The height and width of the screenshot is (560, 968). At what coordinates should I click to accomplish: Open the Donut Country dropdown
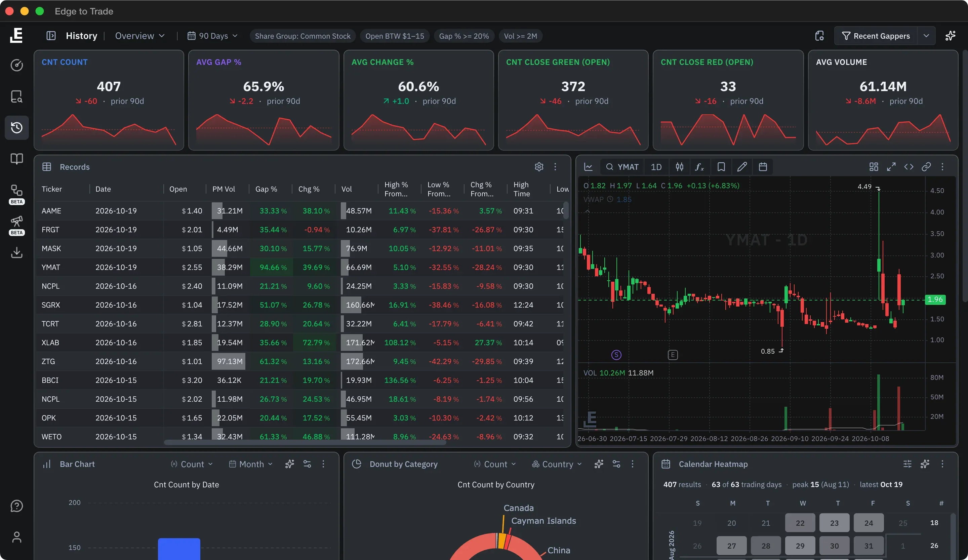(x=557, y=464)
